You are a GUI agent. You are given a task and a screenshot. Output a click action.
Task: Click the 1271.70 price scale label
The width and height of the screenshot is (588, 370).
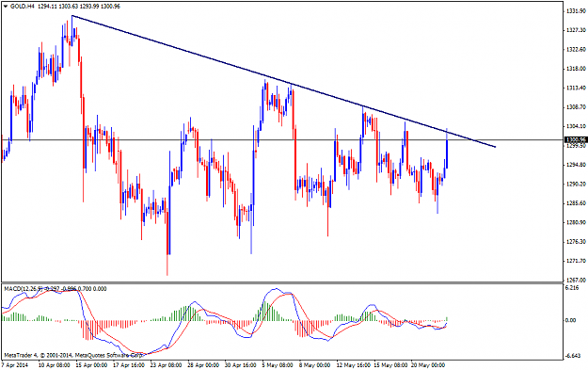click(577, 261)
